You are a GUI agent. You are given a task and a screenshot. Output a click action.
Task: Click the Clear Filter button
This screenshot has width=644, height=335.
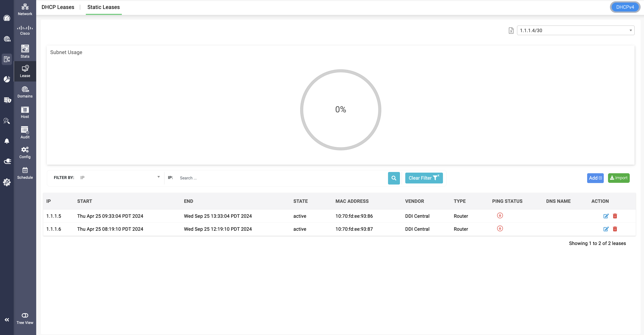click(x=424, y=178)
